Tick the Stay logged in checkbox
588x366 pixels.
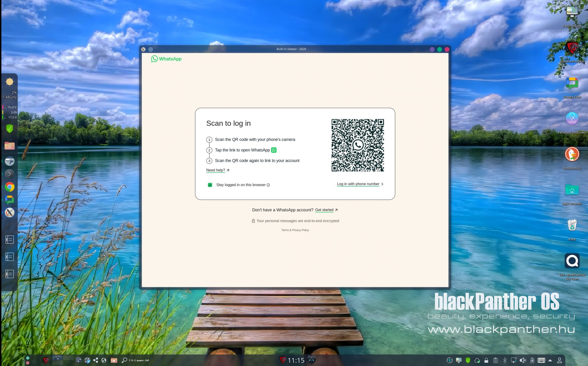click(210, 185)
